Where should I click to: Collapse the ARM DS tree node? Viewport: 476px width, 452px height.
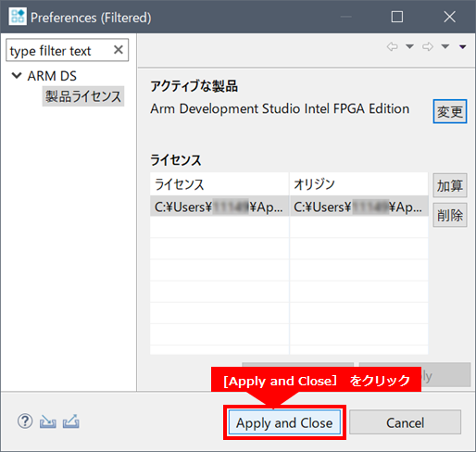(x=17, y=75)
